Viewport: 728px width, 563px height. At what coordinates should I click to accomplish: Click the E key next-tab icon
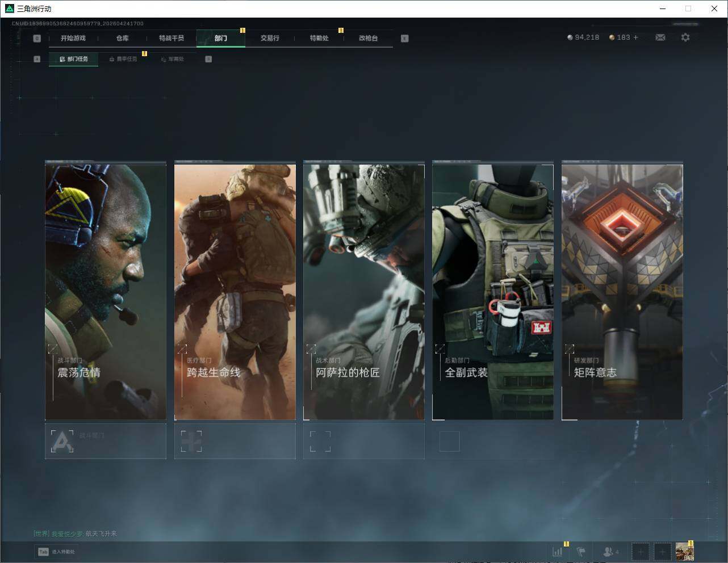click(x=404, y=39)
